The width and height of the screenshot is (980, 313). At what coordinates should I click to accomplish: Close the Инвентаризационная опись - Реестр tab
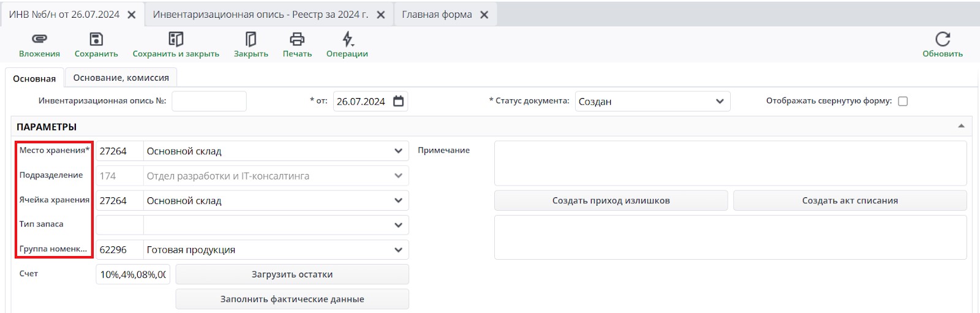[x=381, y=15]
